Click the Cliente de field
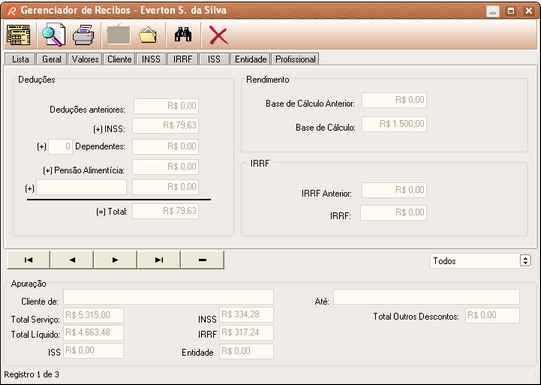Viewport: 541px width, 385px height. click(168, 297)
